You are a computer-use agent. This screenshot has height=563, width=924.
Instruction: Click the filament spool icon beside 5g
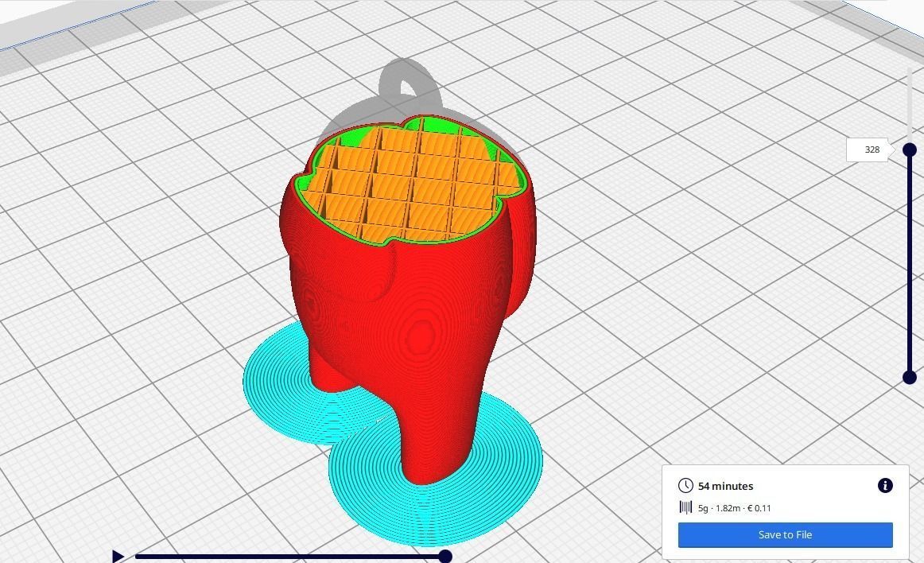(686, 507)
